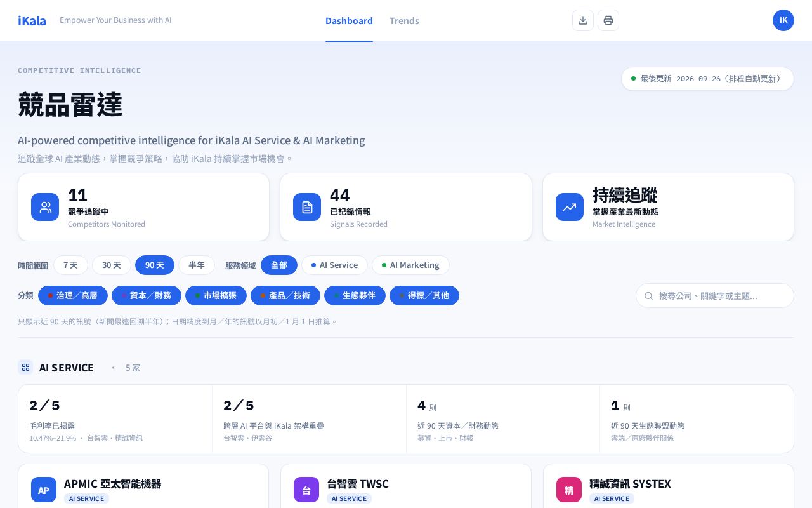Toggle the 資本／財務 category chip
This screenshot has width=812, height=508.
pyautogui.click(x=147, y=295)
